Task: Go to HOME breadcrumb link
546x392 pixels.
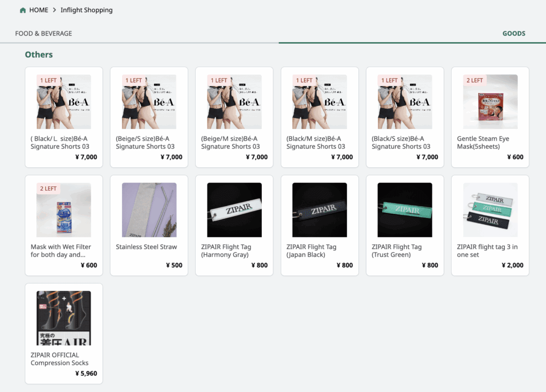Action: pos(38,10)
